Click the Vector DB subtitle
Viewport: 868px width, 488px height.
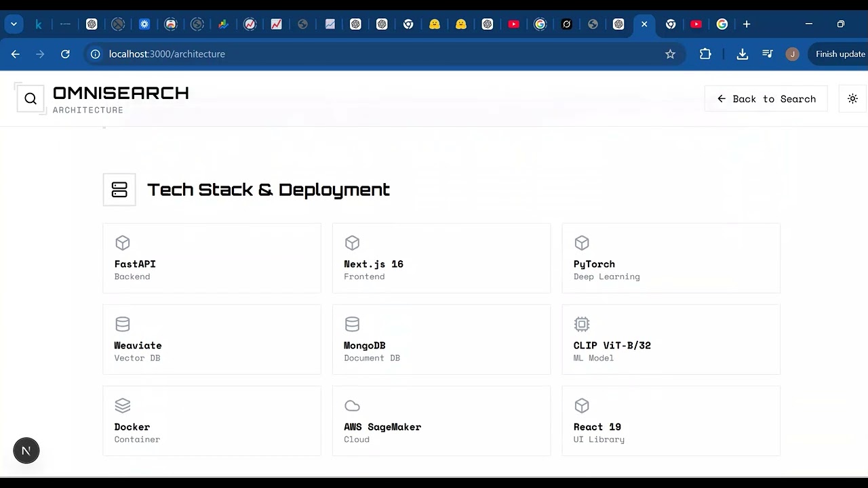(137, 358)
